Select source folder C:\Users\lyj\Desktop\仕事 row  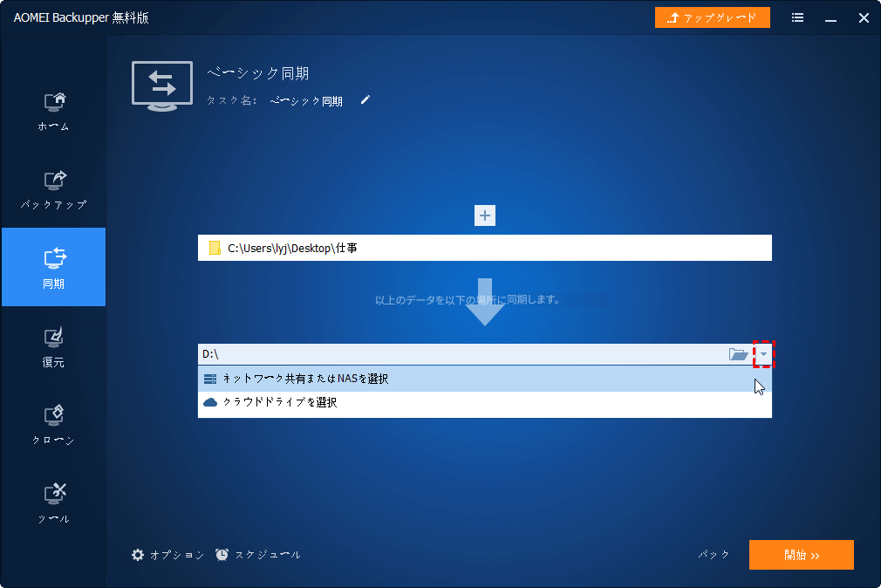point(485,248)
